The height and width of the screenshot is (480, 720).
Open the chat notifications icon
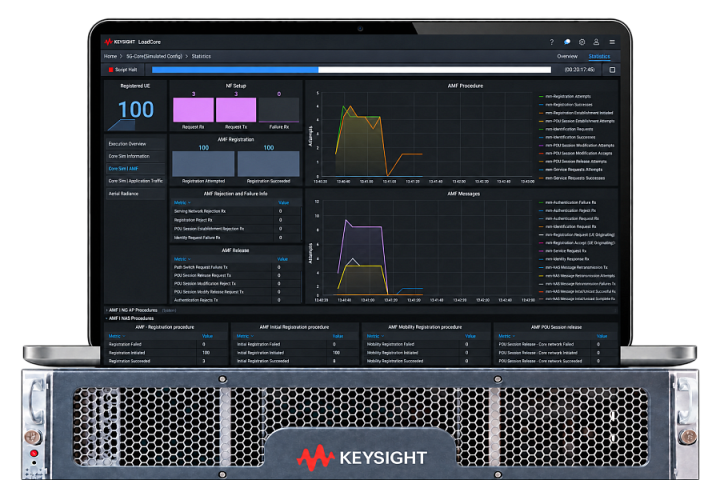(567, 42)
